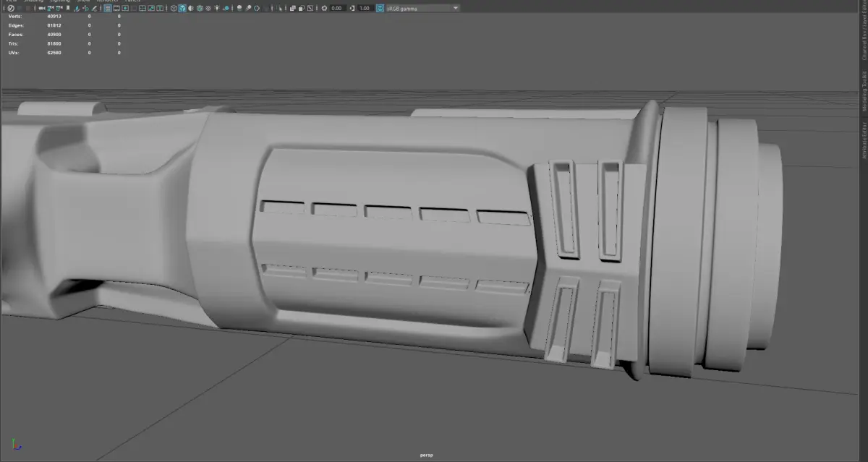The height and width of the screenshot is (462, 868).
Task: Click the use default material icon
Action: [191, 8]
